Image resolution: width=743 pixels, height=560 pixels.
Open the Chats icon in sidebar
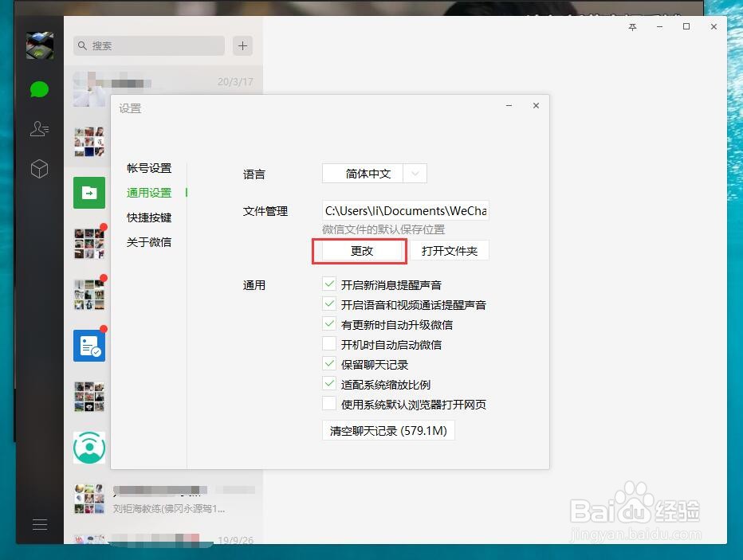coord(39,89)
